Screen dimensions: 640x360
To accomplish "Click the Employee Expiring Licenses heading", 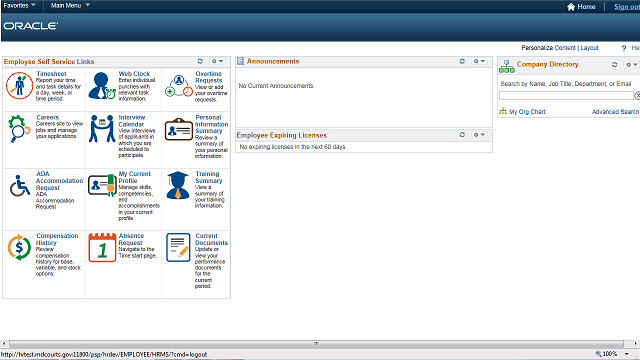I will point(282,135).
